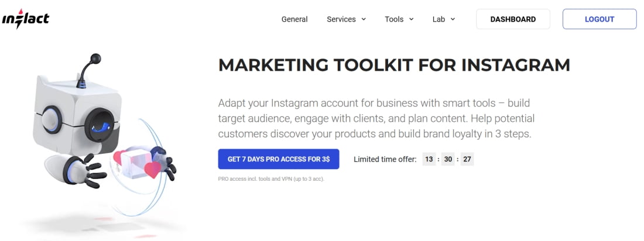
Task: Click the LOGOUT button
Action: 600,19
